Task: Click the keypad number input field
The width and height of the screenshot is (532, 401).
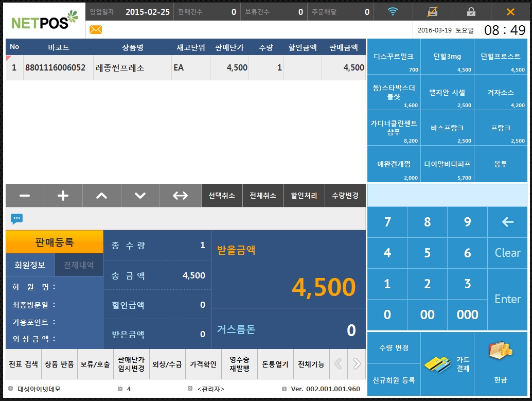Action: (447, 196)
